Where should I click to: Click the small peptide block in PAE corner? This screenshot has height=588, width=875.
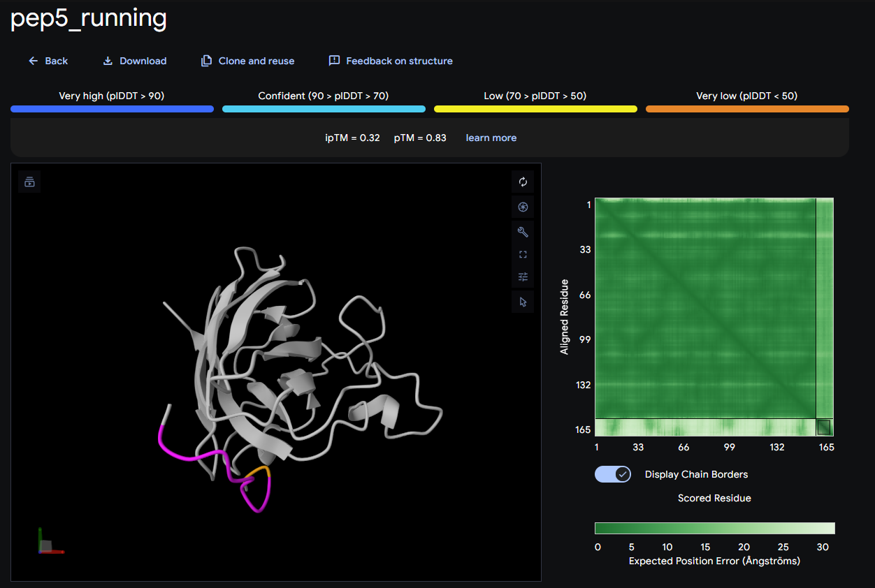pos(824,427)
